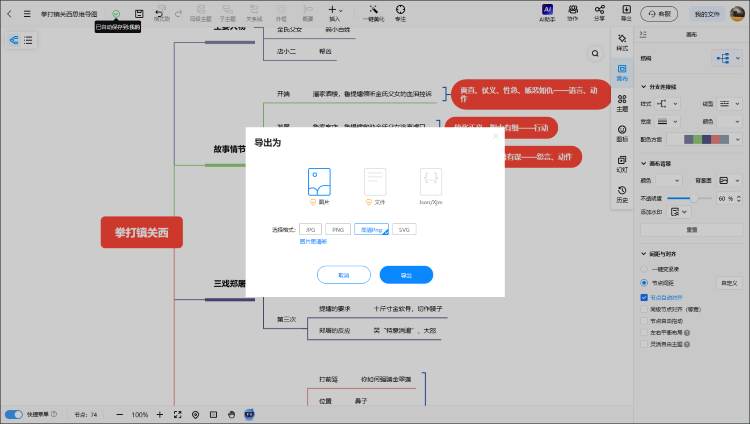
Task: Collapse the right panel with the arrow icon
Action: (x=643, y=34)
